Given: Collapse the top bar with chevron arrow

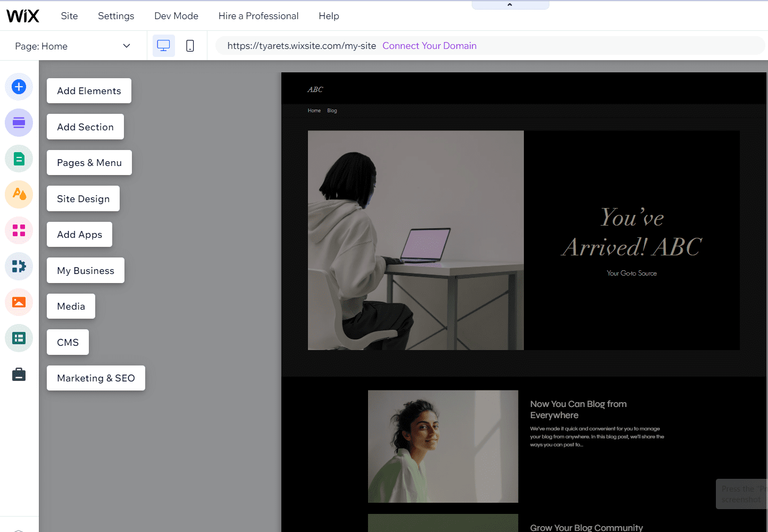Looking at the screenshot, I should point(510,5).
